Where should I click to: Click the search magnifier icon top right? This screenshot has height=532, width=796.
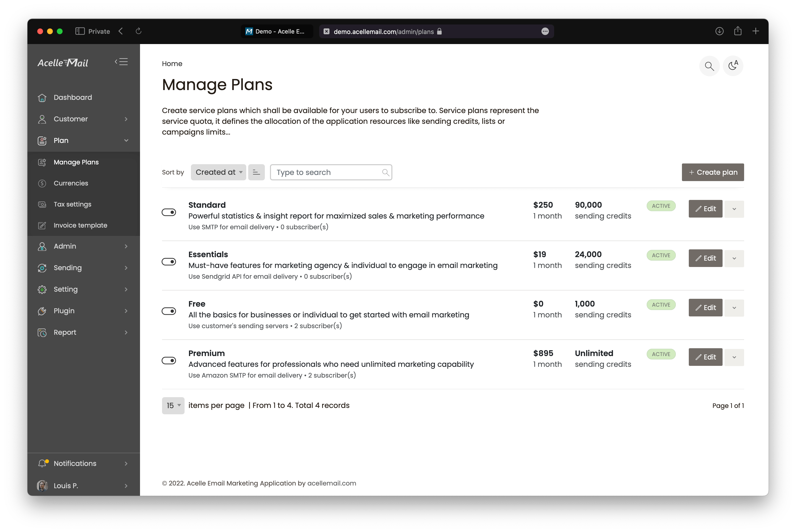coord(709,65)
